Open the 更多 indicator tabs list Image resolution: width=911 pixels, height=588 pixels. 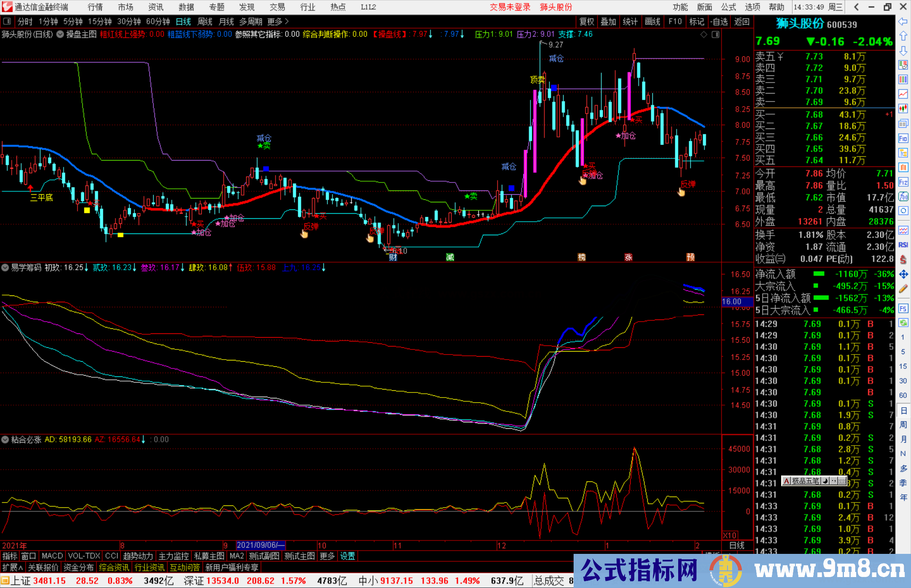327,556
